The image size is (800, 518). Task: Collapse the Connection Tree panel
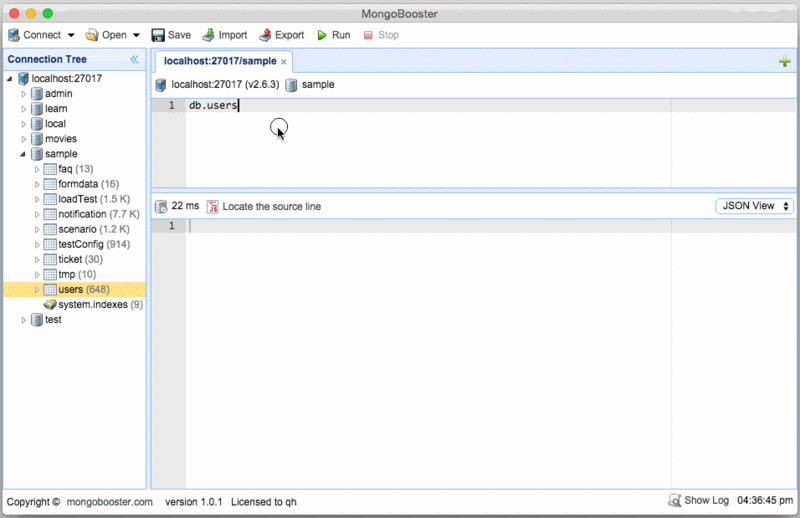(x=134, y=59)
